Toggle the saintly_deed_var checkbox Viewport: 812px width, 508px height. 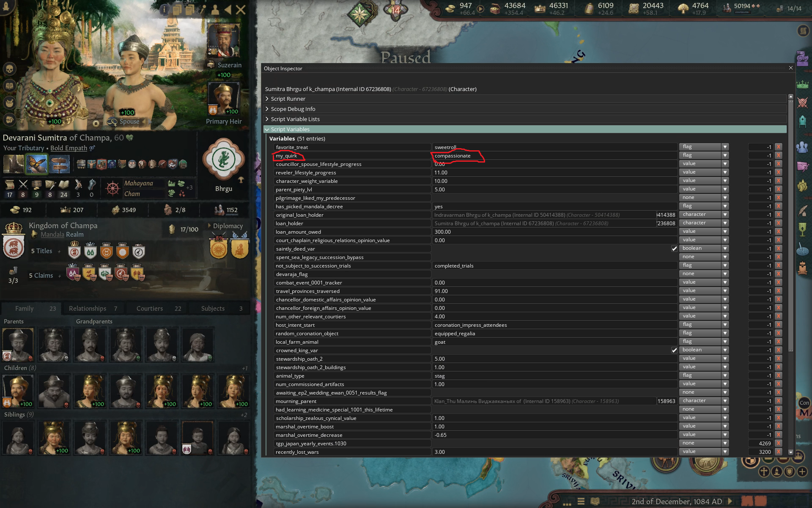(x=674, y=248)
